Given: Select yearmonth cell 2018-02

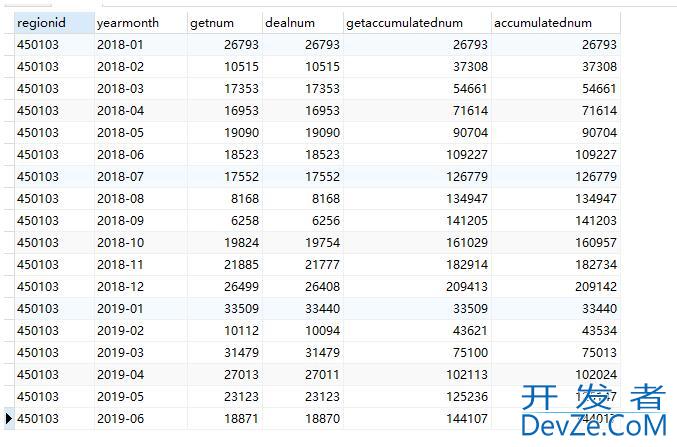Looking at the screenshot, I should pos(141,67).
